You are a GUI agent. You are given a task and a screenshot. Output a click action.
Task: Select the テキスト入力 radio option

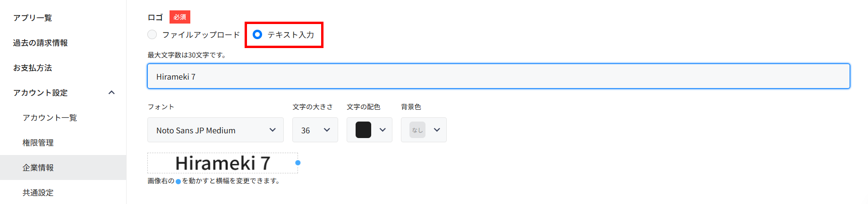point(257,34)
